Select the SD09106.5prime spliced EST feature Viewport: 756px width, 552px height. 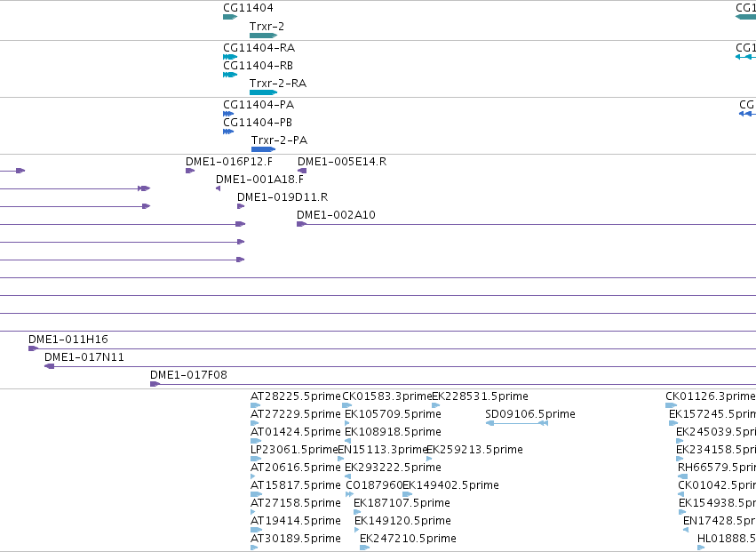[517, 423]
